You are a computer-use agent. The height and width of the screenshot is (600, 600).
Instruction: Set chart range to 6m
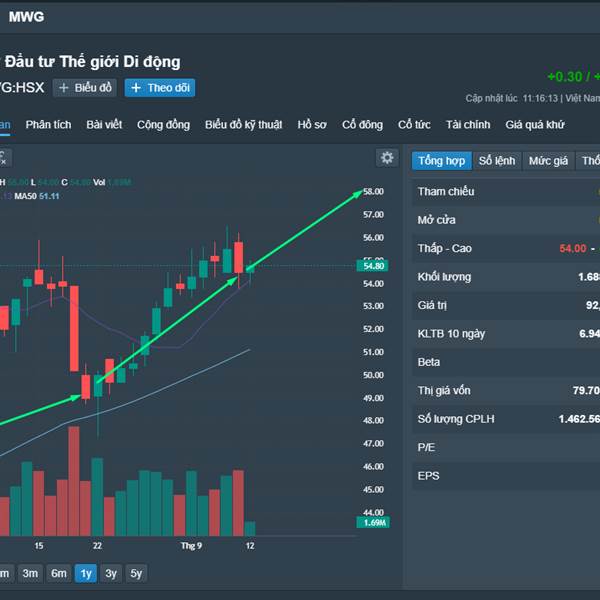[59, 573]
